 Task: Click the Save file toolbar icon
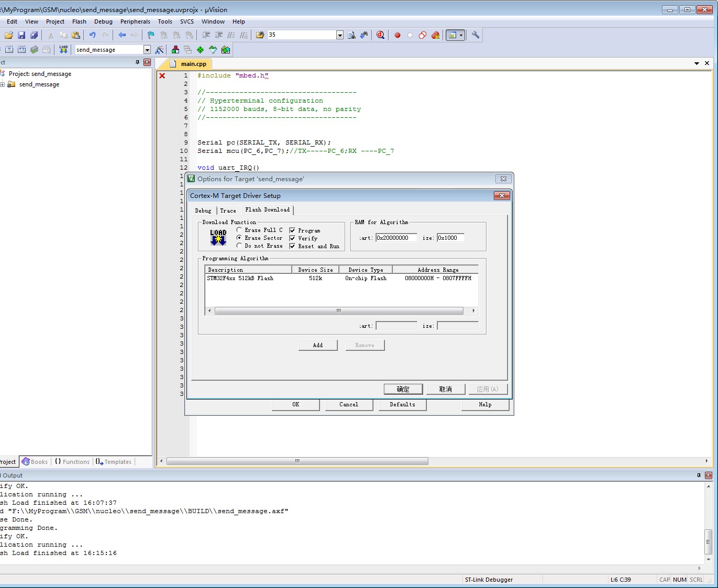[x=21, y=35]
